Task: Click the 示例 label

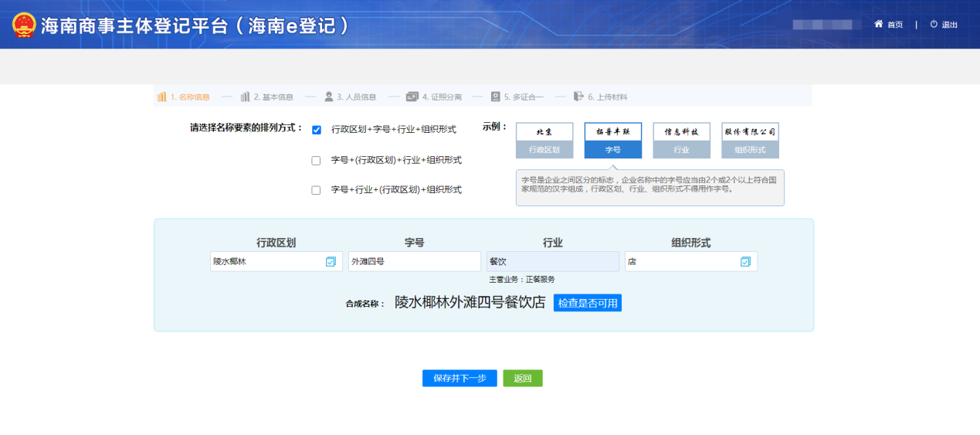Action: pos(495,126)
